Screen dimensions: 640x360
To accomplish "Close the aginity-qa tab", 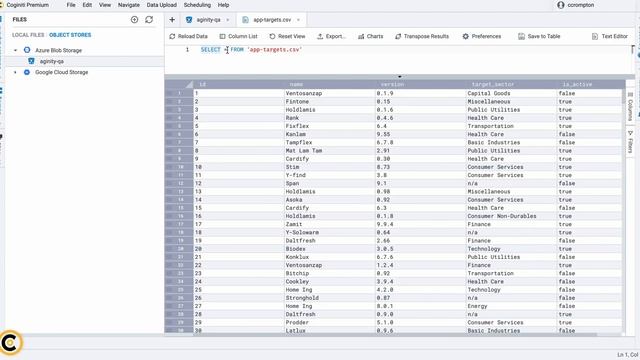I will pos(228,20).
